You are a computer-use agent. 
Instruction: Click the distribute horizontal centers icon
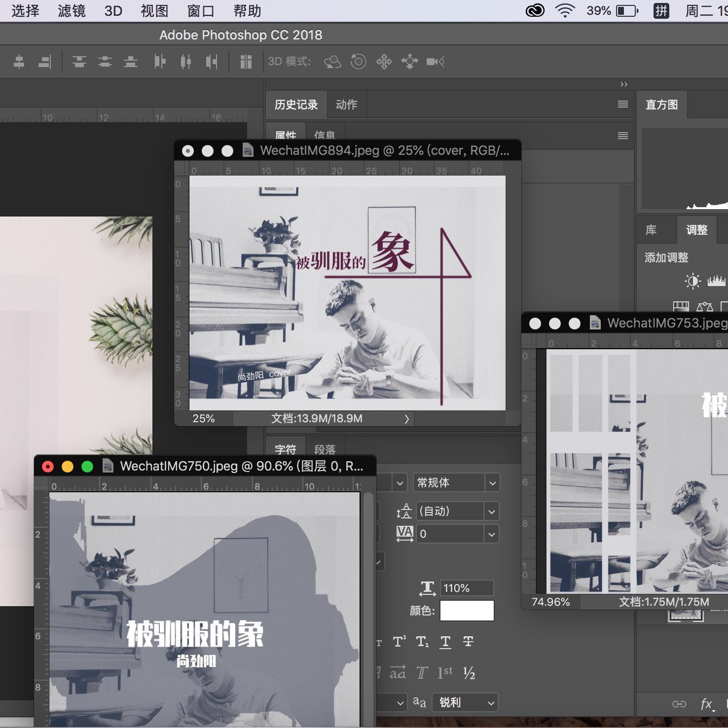[185, 62]
